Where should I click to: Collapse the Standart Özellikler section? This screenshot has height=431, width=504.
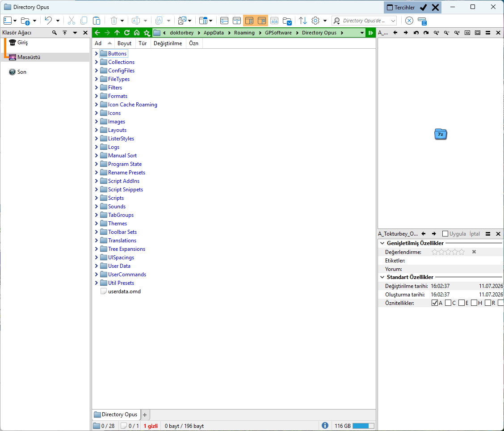coord(382,277)
